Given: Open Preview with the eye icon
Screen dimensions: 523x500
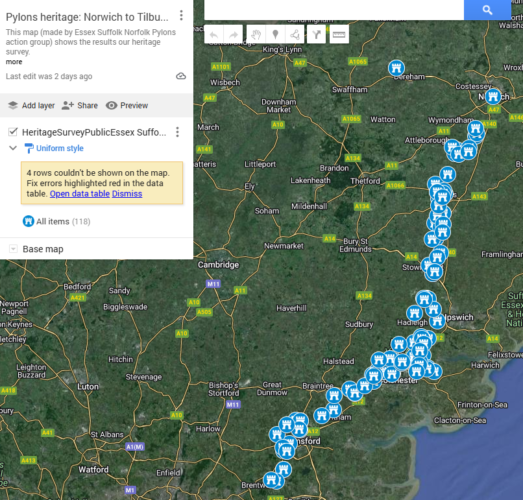Looking at the screenshot, I should [x=127, y=105].
